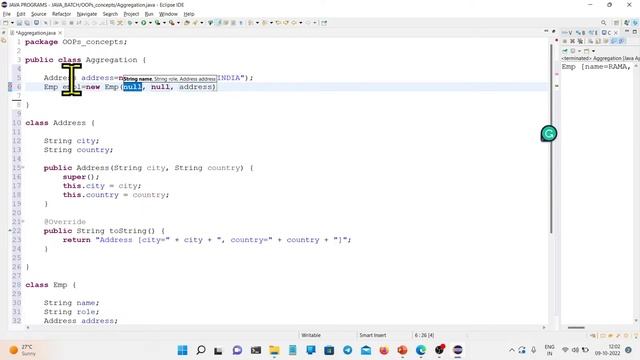Click the error marker on line 6

[x=10, y=87]
